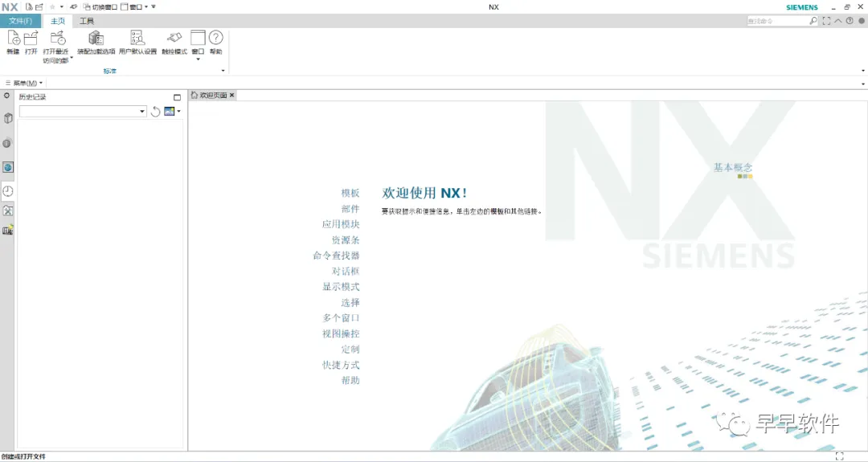
Task: Click the 资源条 link
Action: point(346,240)
